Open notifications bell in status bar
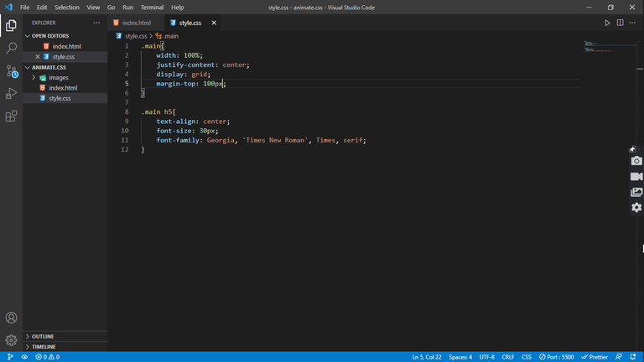 633,357
